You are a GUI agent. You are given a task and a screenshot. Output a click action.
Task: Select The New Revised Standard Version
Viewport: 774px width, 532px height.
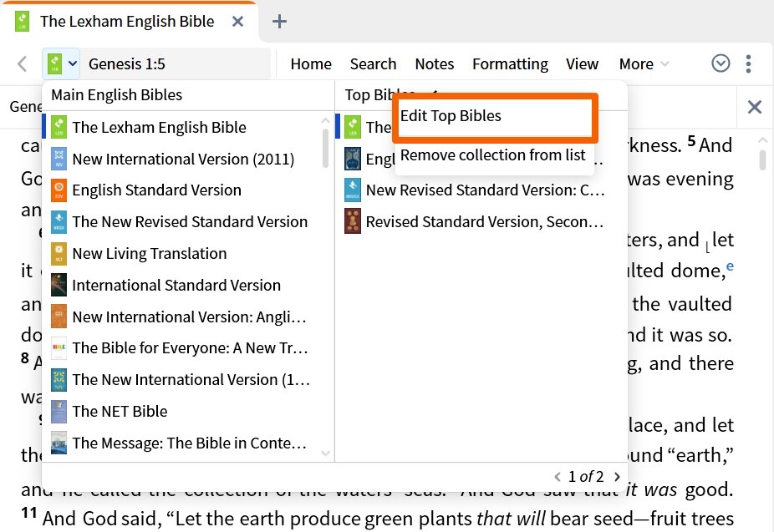point(190,222)
